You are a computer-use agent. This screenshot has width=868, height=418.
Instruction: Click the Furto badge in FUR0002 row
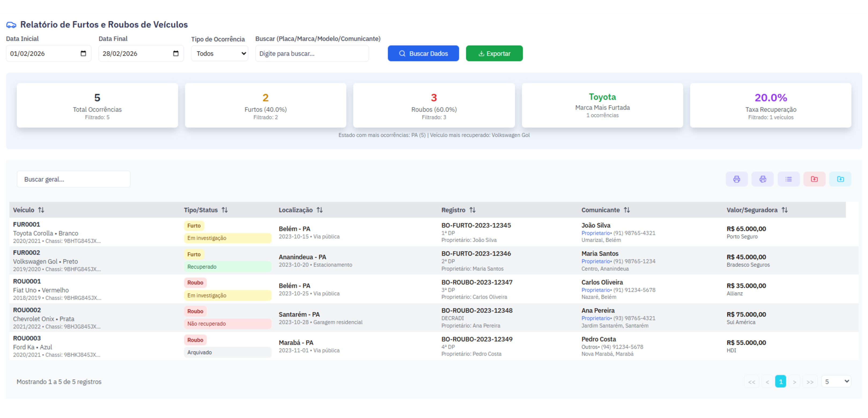coord(194,255)
